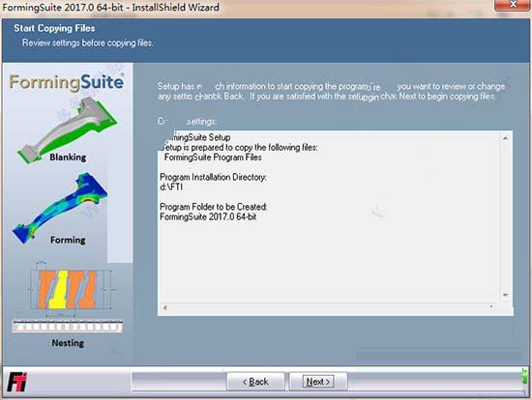The height and width of the screenshot is (400, 532).
Task: Click the Forming label
Action: tap(68, 240)
